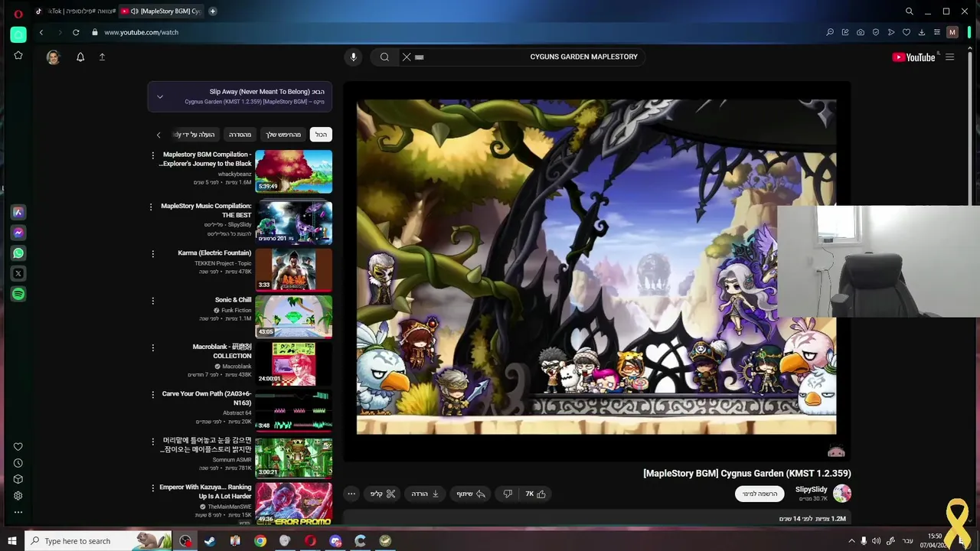Open Opera easy setup sliders icon
980x551 pixels.
click(936, 32)
